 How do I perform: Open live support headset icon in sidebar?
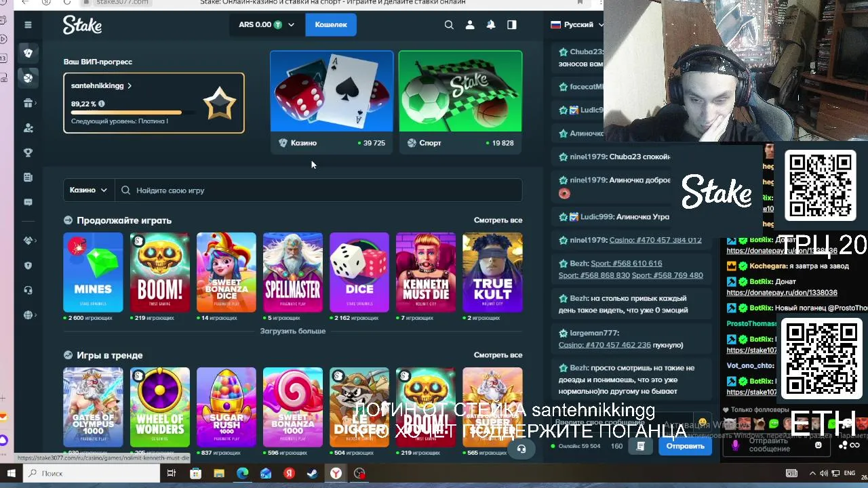pyautogui.click(x=28, y=290)
